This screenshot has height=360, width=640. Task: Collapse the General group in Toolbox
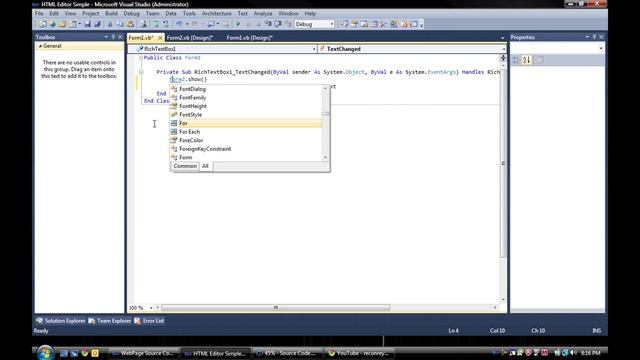pos(40,46)
